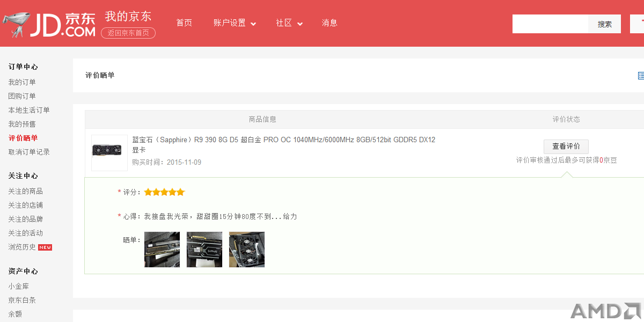
Task: Open 账户设置 menu
Action: click(x=230, y=23)
